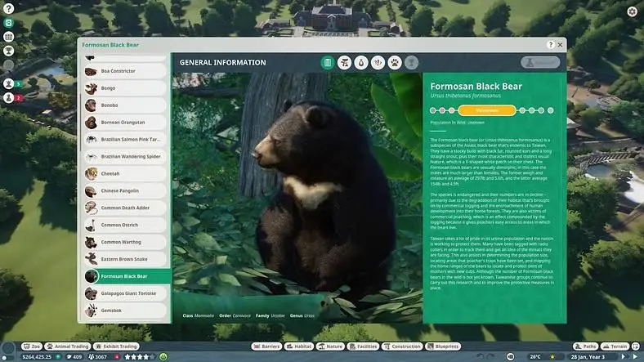
Task: Open the Habitat build menu
Action: [x=299, y=346]
